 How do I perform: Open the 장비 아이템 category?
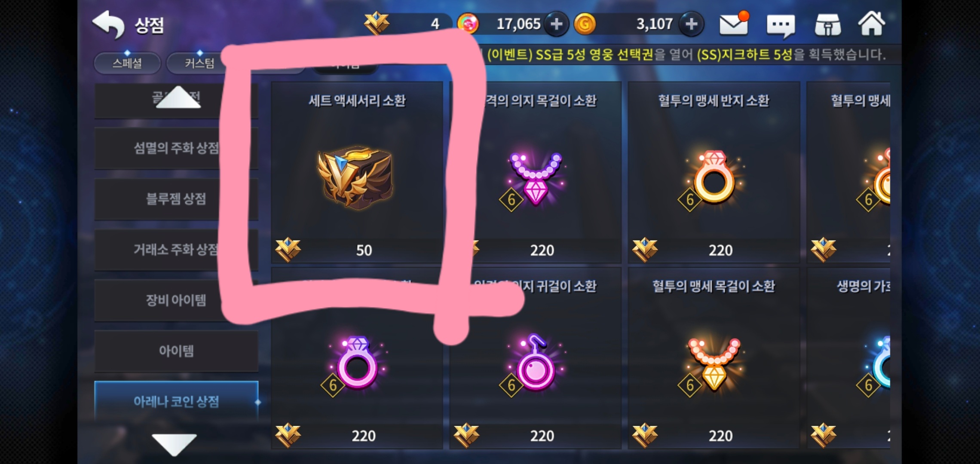point(176,300)
